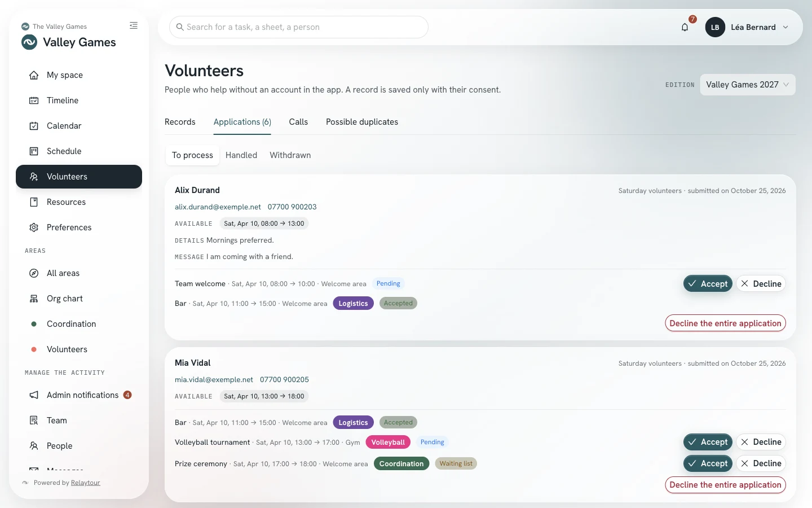Switch to the Records tab
Screen dimensions: 812x508
[180, 122]
